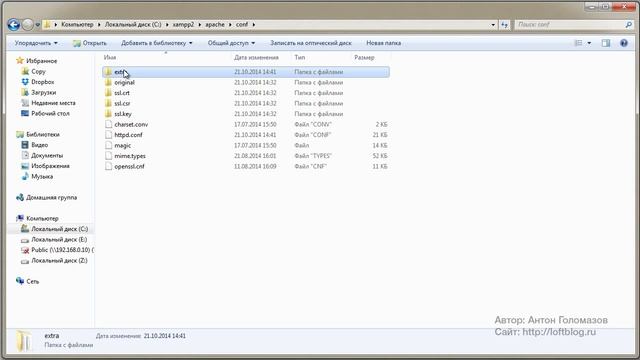Select the httpd.conf file
This screenshot has width=640, height=360.
tap(128, 135)
